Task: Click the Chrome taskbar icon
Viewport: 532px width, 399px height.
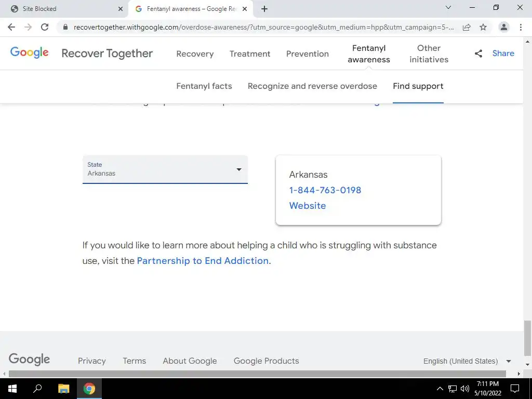Action: [x=89, y=389]
